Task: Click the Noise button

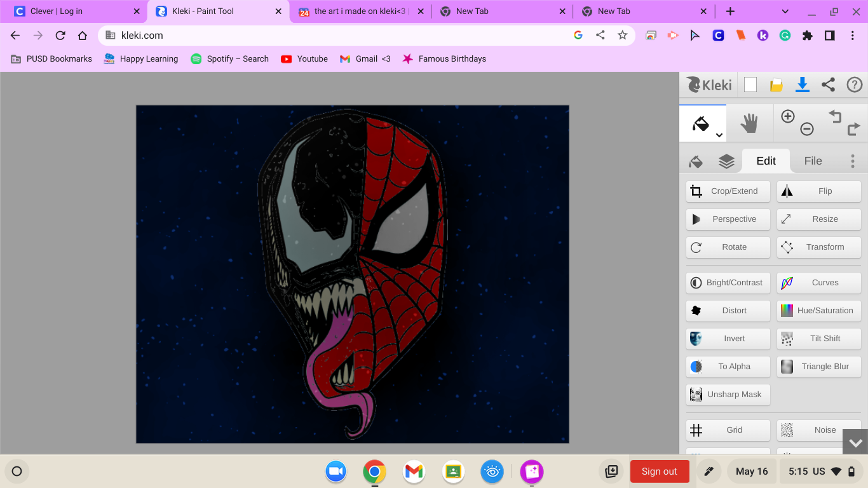Action: tap(819, 430)
